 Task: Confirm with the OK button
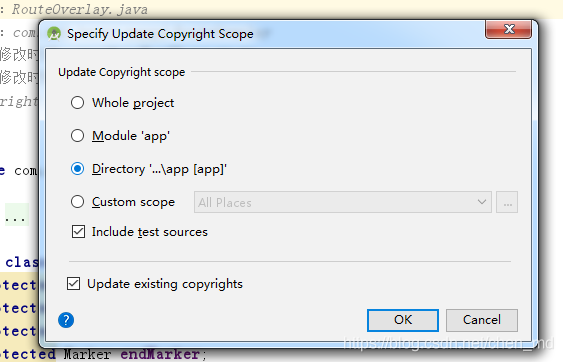pyautogui.click(x=403, y=320)
